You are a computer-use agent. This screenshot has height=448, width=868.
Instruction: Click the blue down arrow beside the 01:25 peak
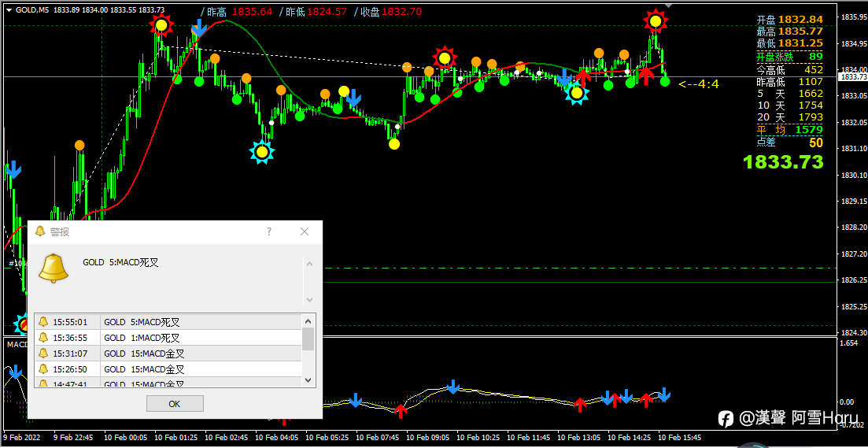tap(199, 28)
